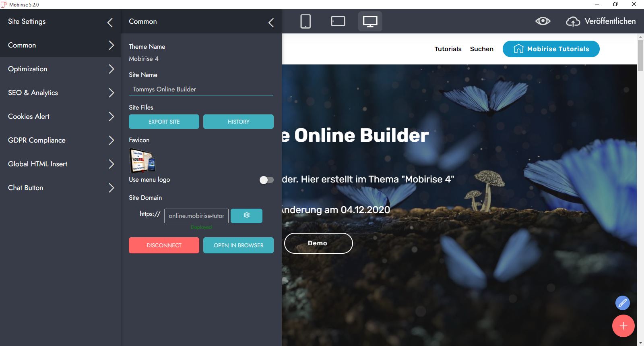Click the Tutorials navigation link

click(x=448, y=49)
